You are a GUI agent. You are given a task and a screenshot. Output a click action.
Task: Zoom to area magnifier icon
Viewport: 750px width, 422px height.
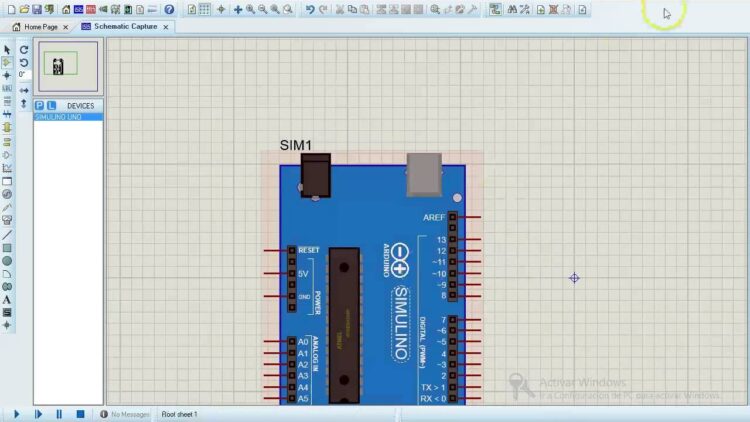(287, 10)
